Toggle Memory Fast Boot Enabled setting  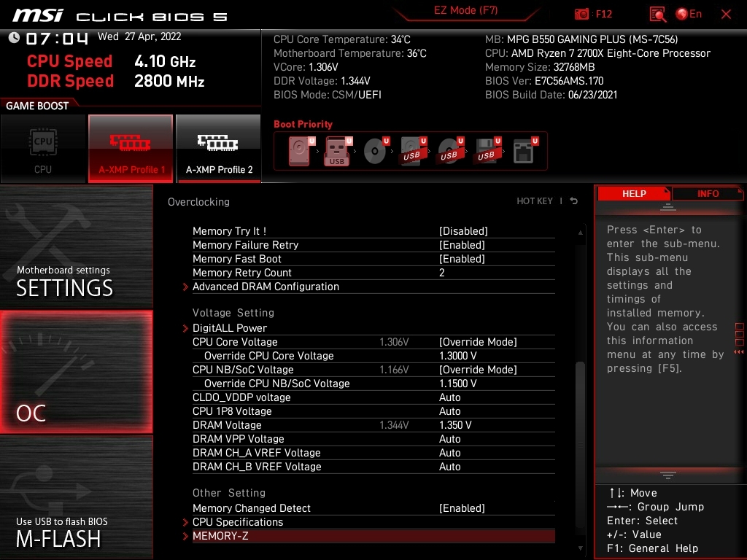click(x=462, y=259)
